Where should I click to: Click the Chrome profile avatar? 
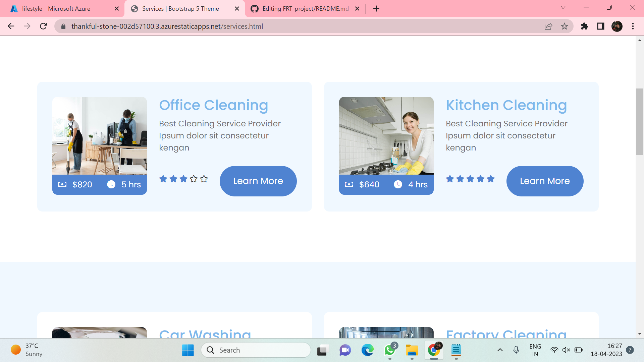click(x=617, y=26)
